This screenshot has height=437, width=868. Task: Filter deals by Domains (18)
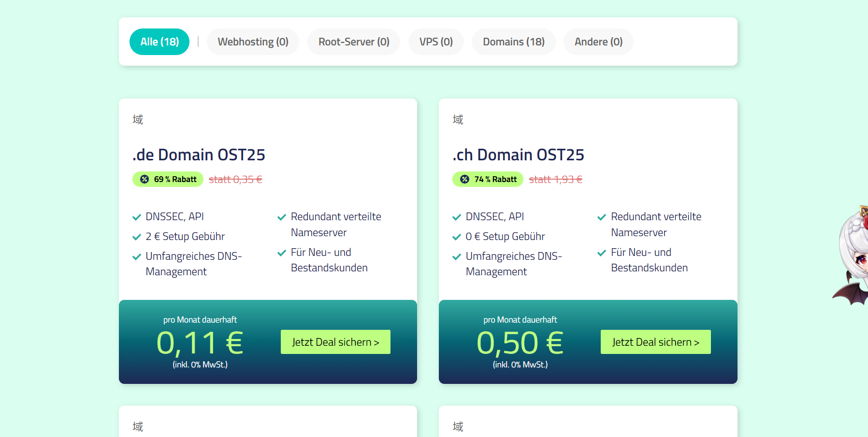pyautogui.click(x=513, y=42)
